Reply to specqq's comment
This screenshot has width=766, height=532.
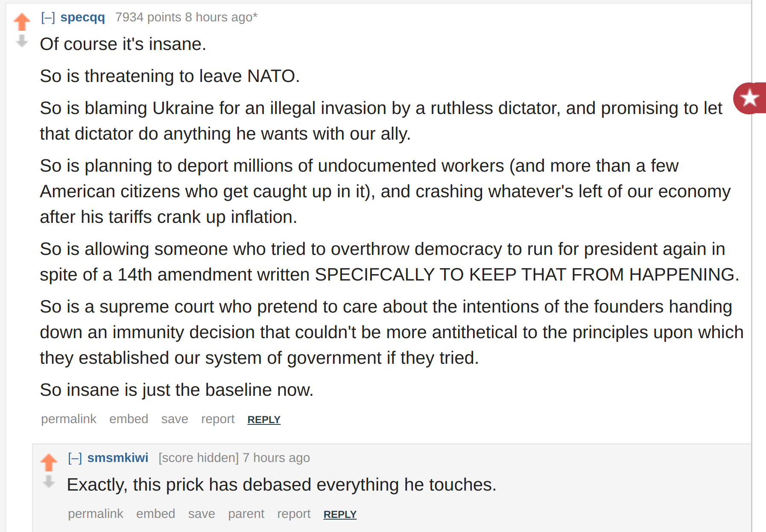coord(264,420)
